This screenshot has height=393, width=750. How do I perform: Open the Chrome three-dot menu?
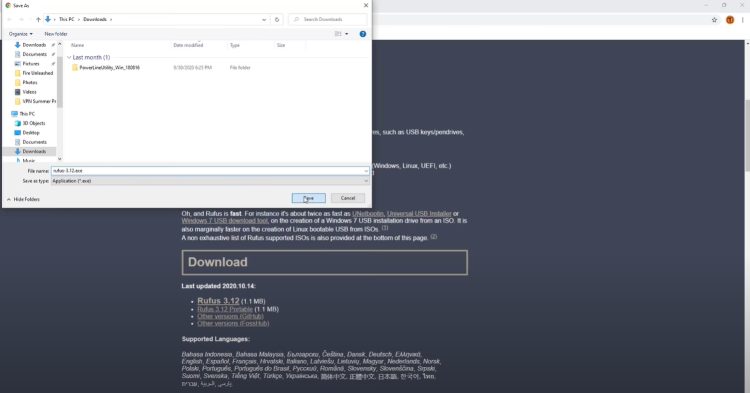[742, 20]
